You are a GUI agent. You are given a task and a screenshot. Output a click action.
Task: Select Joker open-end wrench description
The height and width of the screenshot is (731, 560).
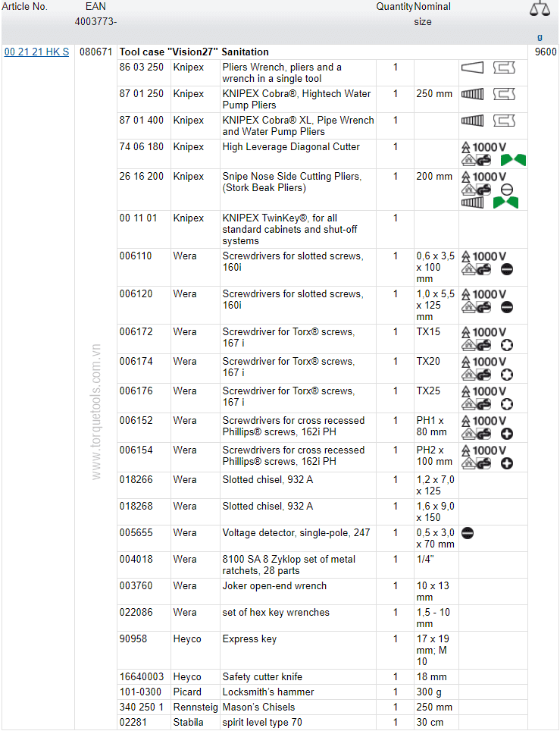274,586
